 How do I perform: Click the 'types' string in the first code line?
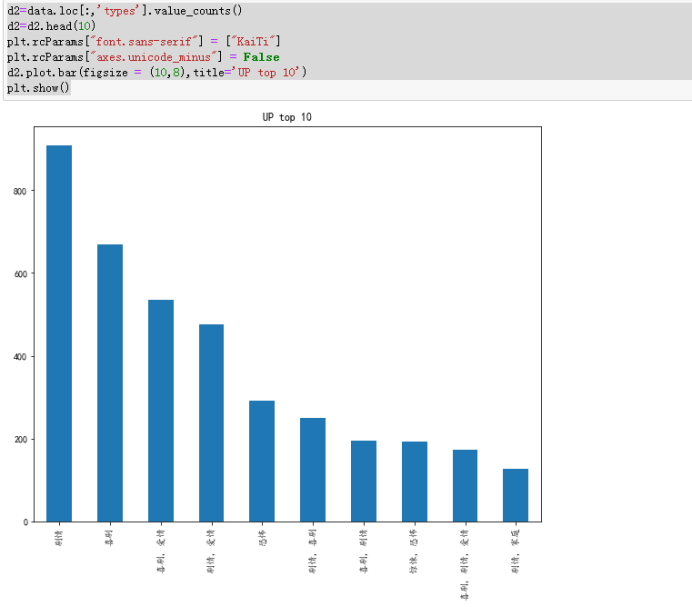tap(118, 11)
